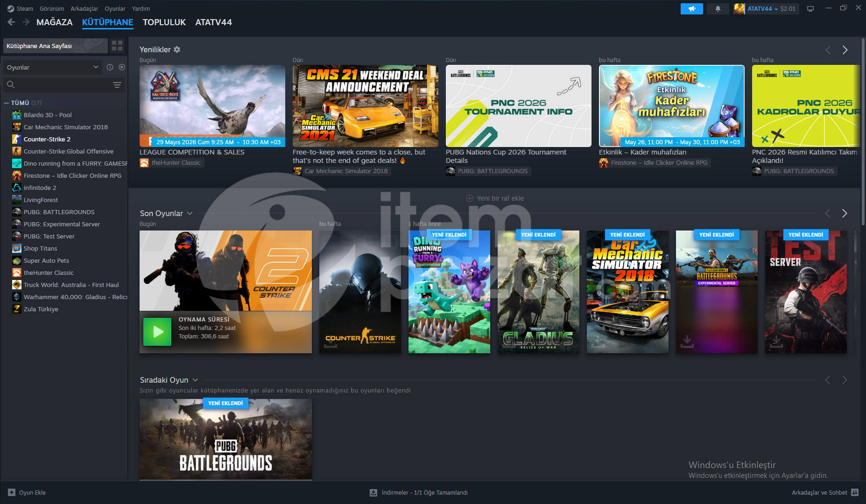866x504 pixels.
Task: Collapse the TÜMÜ games list
Action: pyautogui.click(x=7, y=103)
